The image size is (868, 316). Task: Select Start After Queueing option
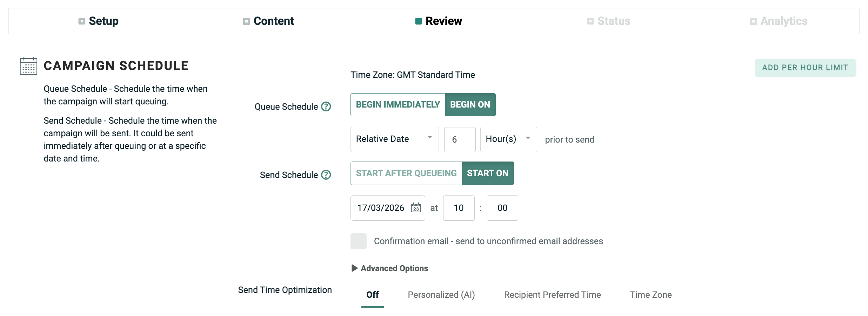coord(406,173)
